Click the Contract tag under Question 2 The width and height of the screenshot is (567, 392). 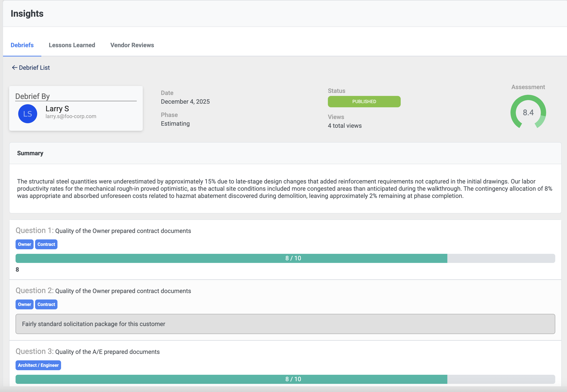coord(46,304)
